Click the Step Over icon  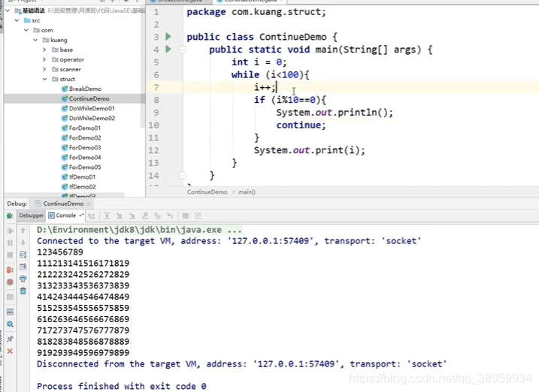coord(107,216)
